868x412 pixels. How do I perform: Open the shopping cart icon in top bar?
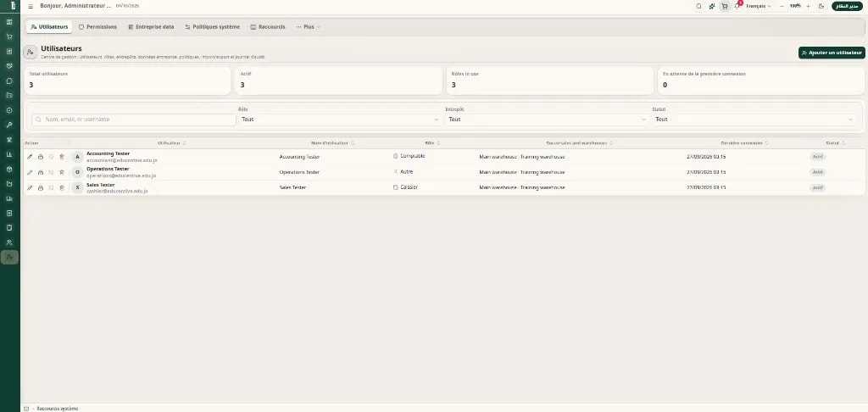tap(725, 6)
